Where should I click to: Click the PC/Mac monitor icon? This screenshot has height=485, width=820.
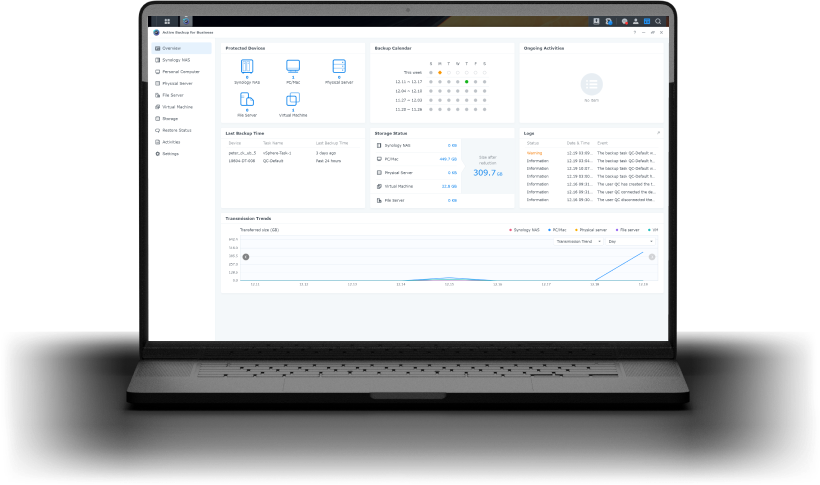[293, 67]
